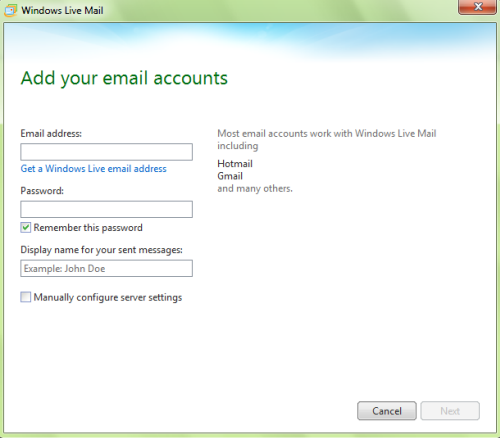The image size is (500, 438).
Task: Click the Password: label
Action: (42, 191)
